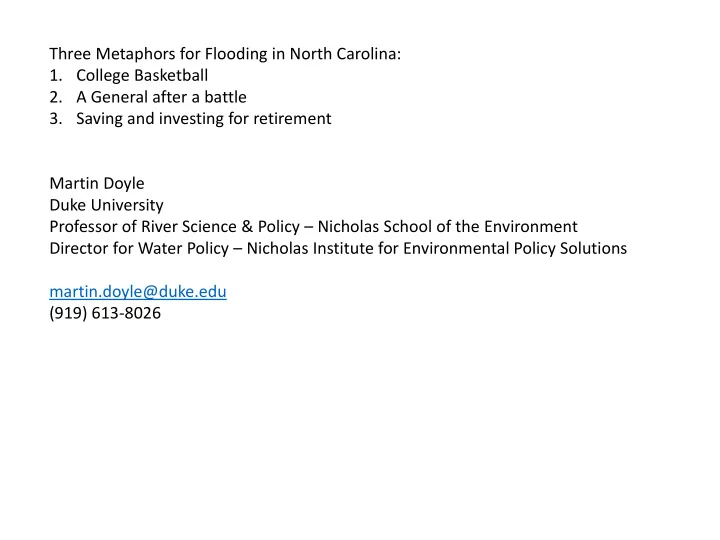Click Director for Water Policy line
The height and width of the screenshot is (540, 720).
[338, 248]
